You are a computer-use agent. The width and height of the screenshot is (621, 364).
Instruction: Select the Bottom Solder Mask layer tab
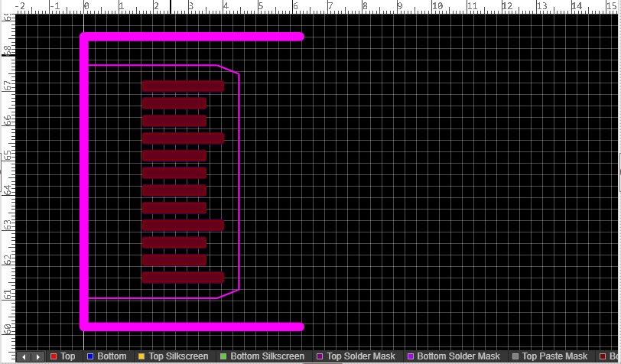coord(454,356)
